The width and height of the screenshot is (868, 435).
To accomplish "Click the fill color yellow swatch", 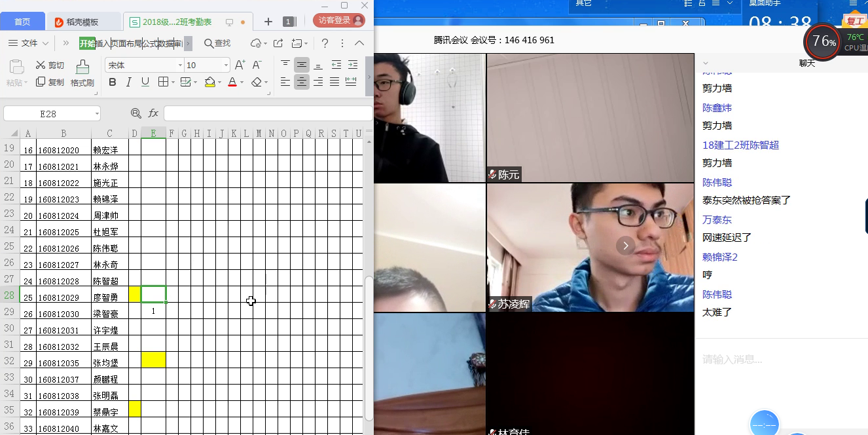I will 209,82.
